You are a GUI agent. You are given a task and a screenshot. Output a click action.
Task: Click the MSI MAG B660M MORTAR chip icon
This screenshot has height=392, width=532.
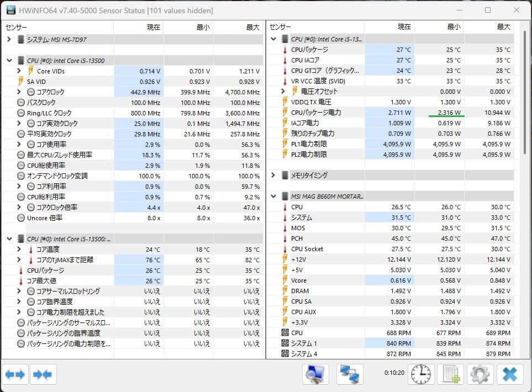pyautogui.click(x=286, y=197)
